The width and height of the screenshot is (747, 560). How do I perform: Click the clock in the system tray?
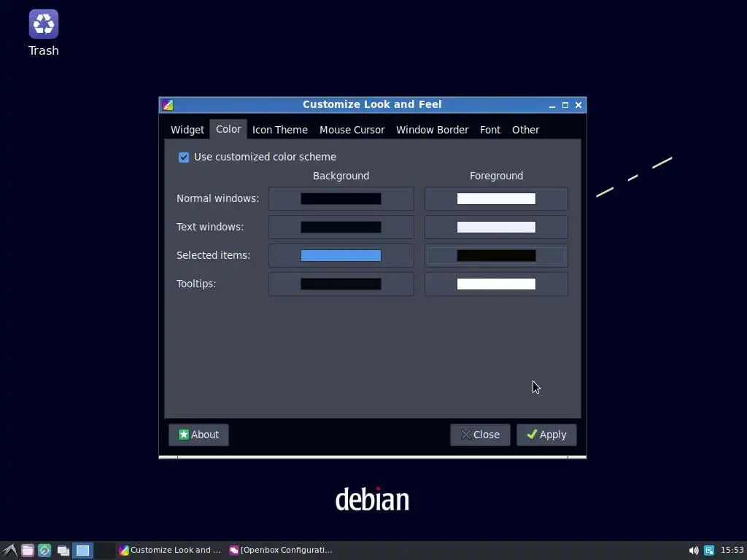click(x=732, y=550)
